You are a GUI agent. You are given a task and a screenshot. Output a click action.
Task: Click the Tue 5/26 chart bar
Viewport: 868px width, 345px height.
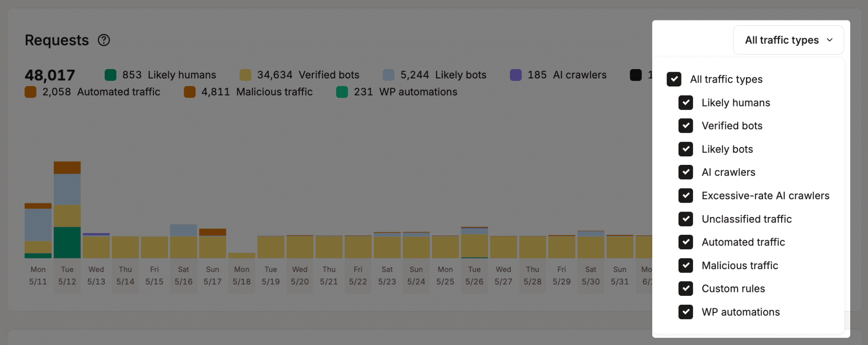pos(474,242)
